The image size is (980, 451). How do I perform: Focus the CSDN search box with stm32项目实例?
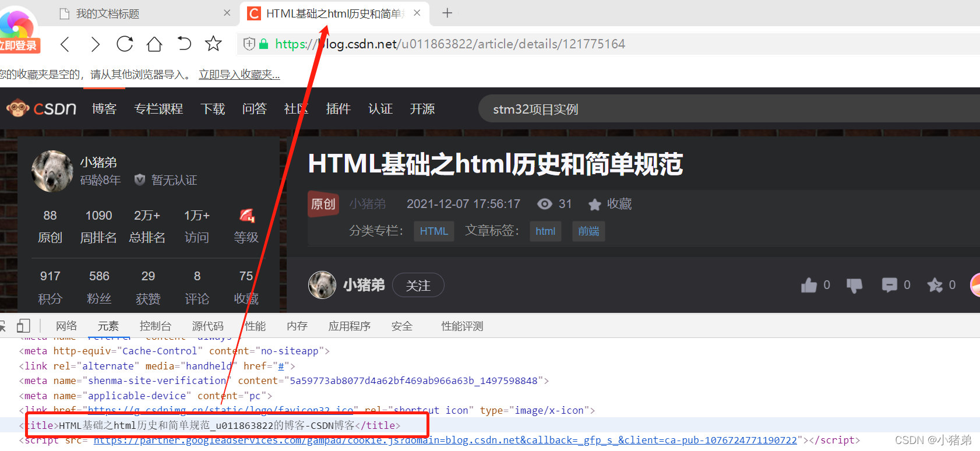pyautogui.click(x=728, y=109)
